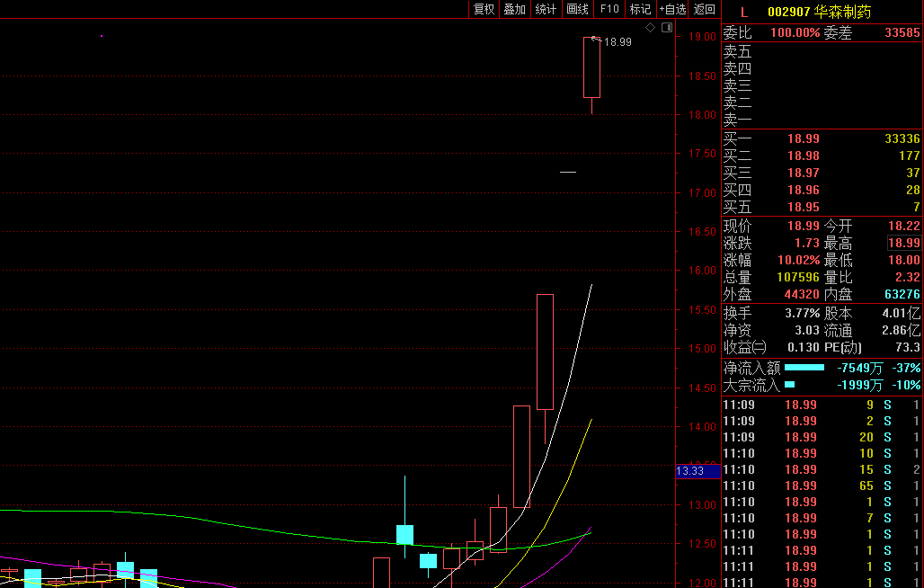Click the stock name 华森制药
Viewport: 924px width, 588px height.
pyautogui.click(x=842, y=12)
